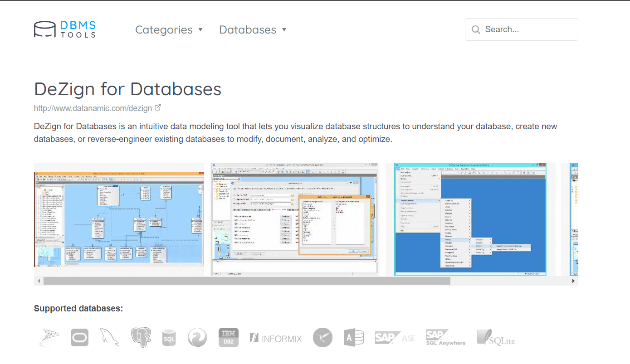630x364 pixels.
Task: Open the DBMS Tools logo home link
Action: [65, 29]
